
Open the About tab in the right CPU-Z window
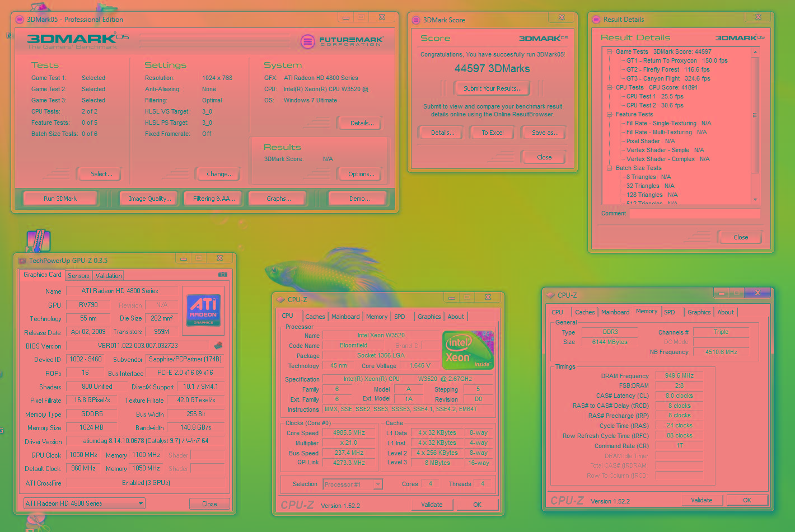click(726, 312)
